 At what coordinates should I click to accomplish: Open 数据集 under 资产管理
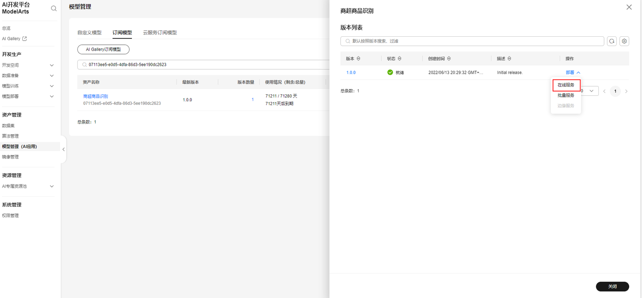[x=8, y=126]
